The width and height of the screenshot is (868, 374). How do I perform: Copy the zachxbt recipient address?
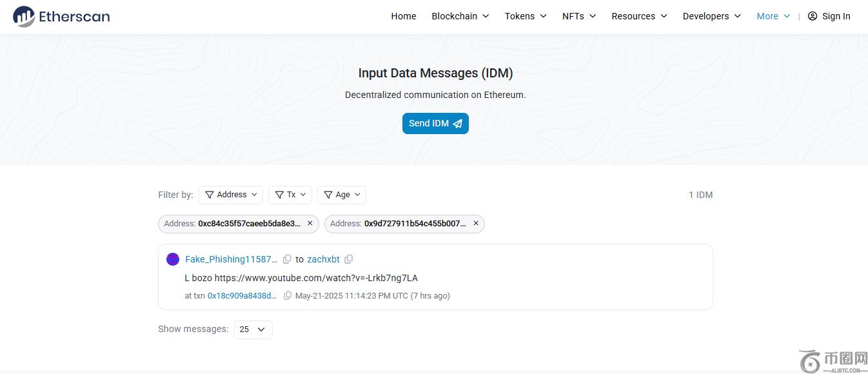pyautogui.click(x=349, y=259)
